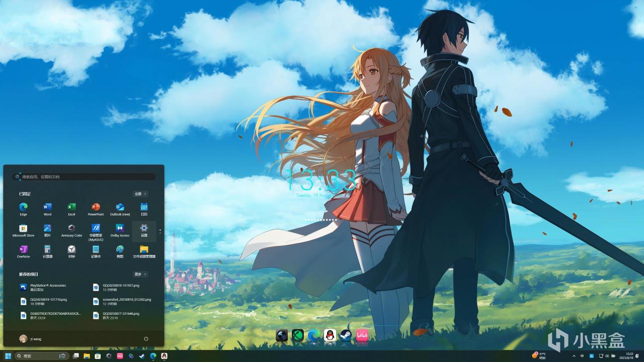Viewport: 644px width, 362px height.
Task: Open File Explorer (文件资源管理器) pinned app
Action: click(x=144, y=252)
